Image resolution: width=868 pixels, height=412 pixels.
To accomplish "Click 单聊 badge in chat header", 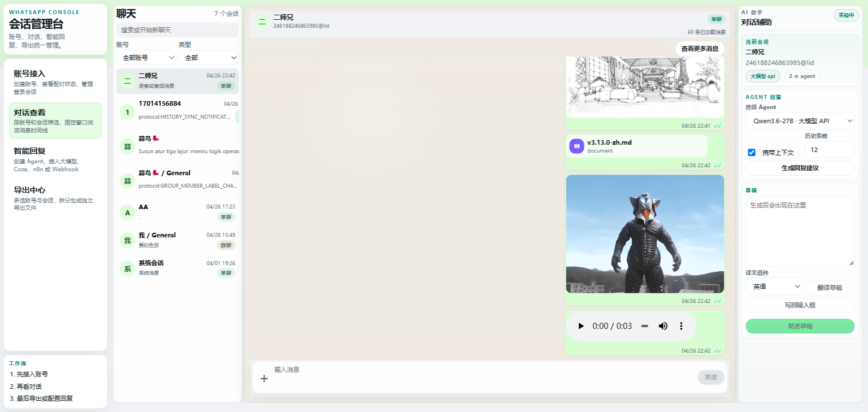I will point(716,19).
